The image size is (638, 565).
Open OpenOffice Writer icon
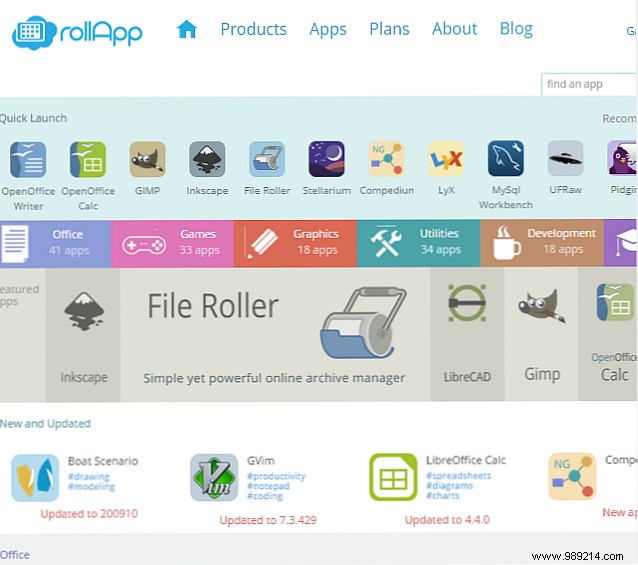tap(28, 159)
